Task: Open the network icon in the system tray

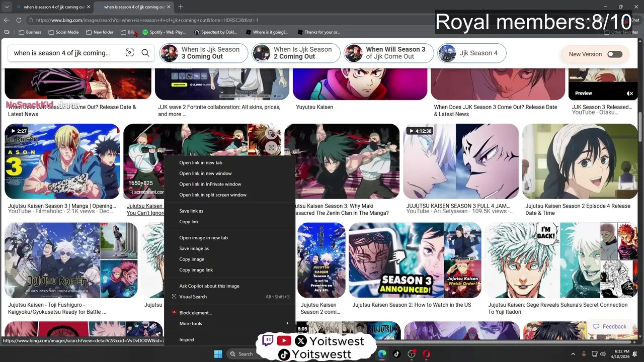Action: coord(594,354)
